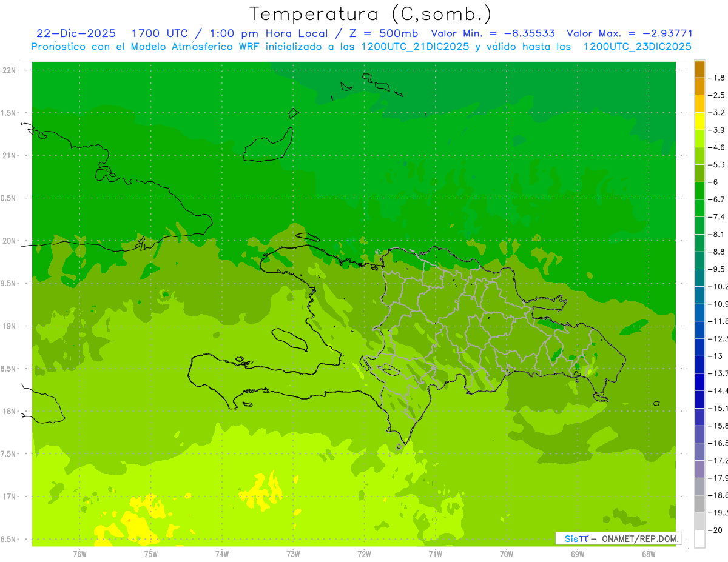Click the "76W" longitude label
The image size is (728, 562).
tap(79, 554)
